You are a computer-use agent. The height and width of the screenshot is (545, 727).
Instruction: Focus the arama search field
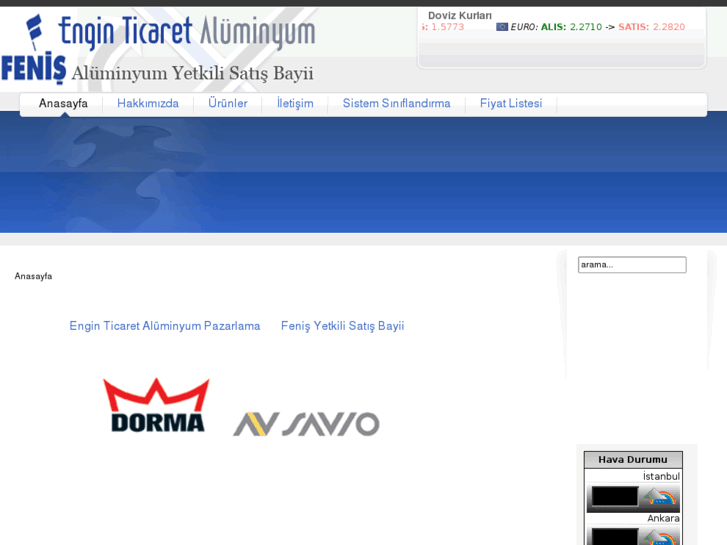[632, 265]
